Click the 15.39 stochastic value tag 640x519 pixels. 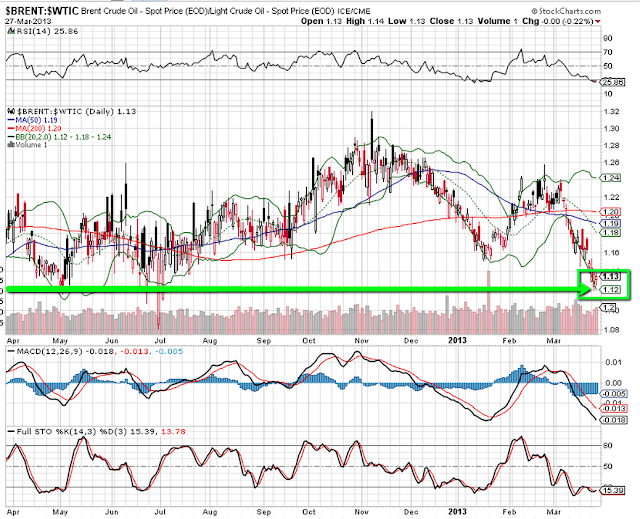[613, 490]
